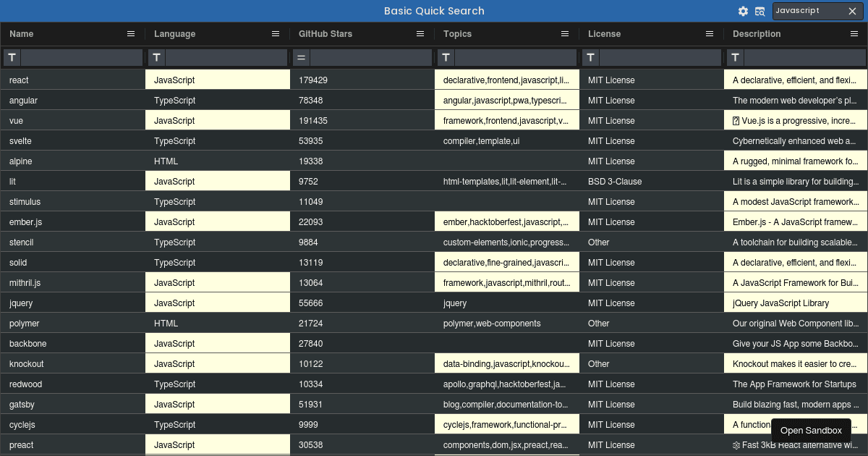Open the License column hamburger menu icon
Image resolution: width=868 pixels, height=456 pixels.
coord(710,33)
